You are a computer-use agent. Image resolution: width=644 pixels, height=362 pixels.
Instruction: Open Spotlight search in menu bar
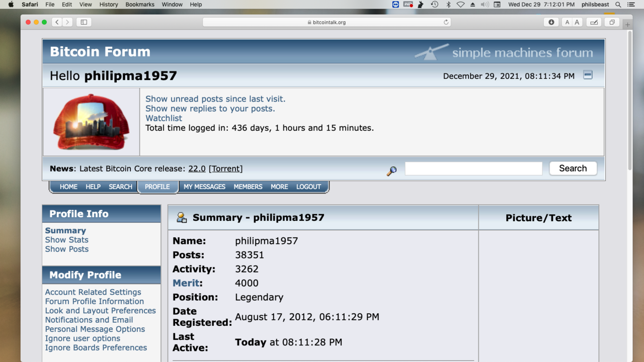(618, 5)
